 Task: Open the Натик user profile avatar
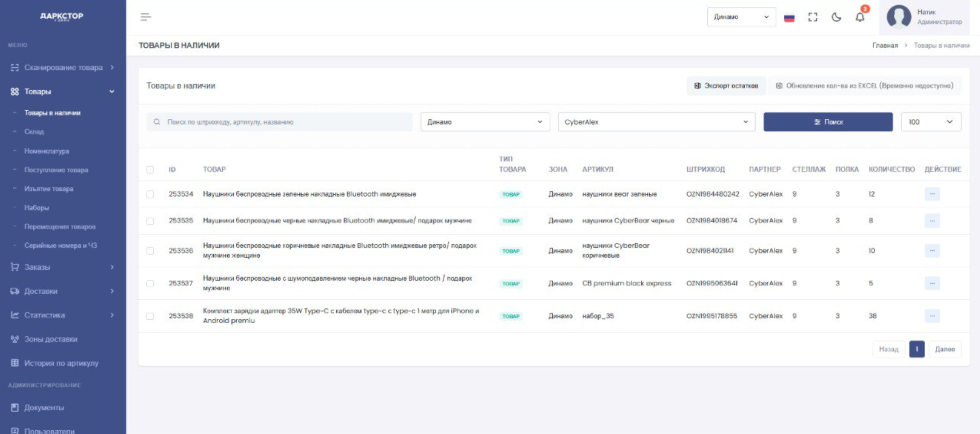click(899, 17)
